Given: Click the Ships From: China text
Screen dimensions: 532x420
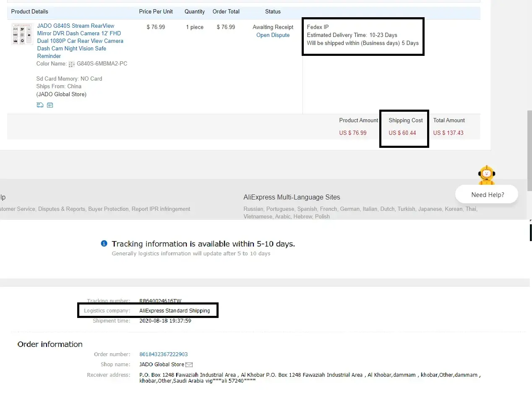Looking at the screenshot, I should click(x=59, y=86).
